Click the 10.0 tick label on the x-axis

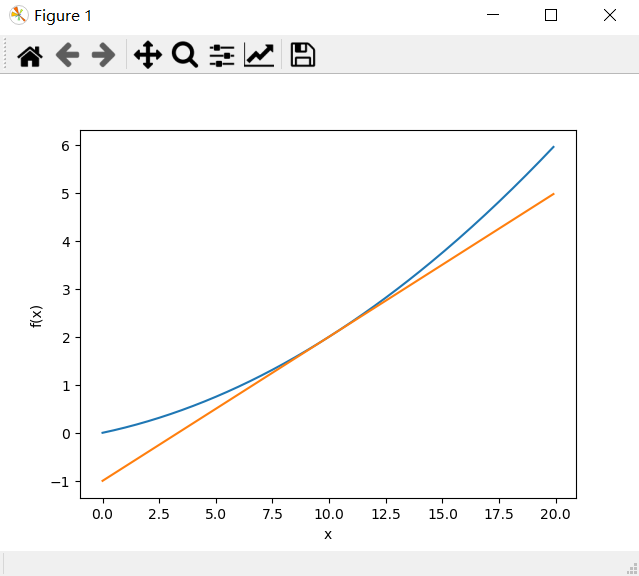pos(329,514)
